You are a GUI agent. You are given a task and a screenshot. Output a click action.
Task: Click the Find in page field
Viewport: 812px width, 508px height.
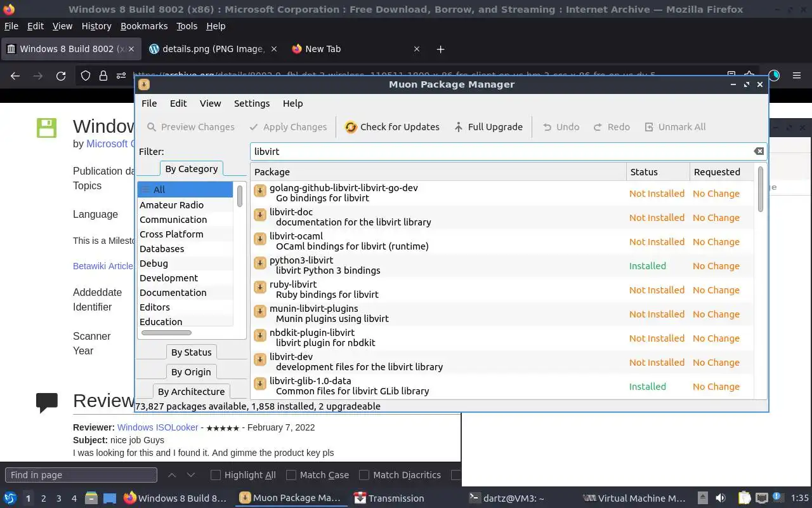coord(81,475)
